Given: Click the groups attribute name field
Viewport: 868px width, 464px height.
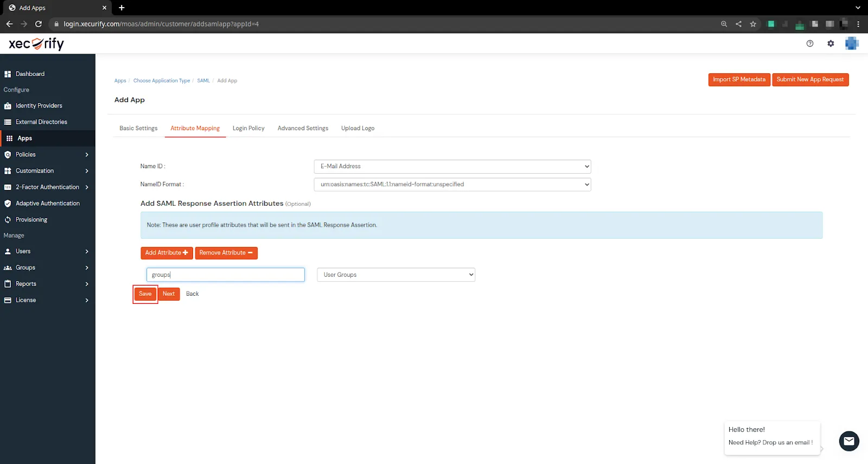Looking at the screenshot, I should tap(226, 275).
